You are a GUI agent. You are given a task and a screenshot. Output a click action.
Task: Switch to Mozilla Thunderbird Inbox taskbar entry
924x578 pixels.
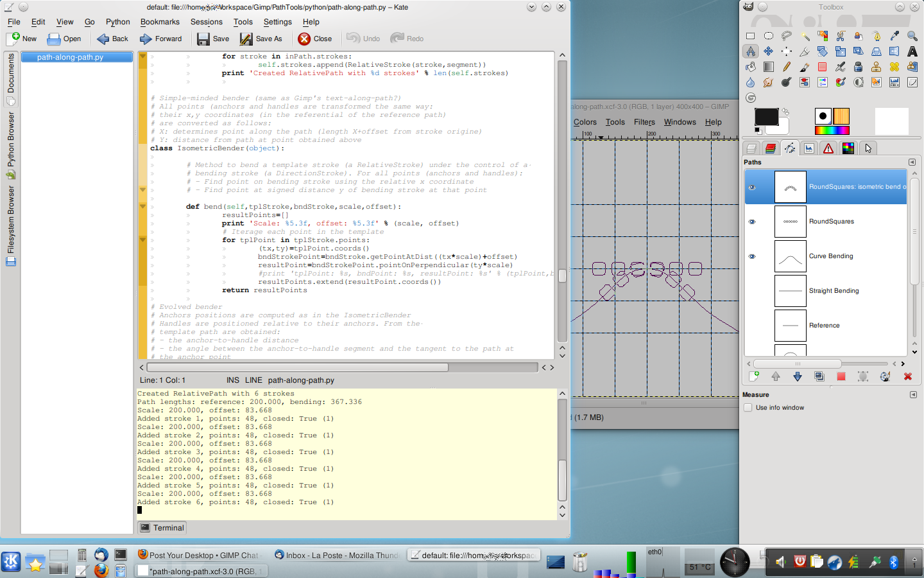pos(338,555)
